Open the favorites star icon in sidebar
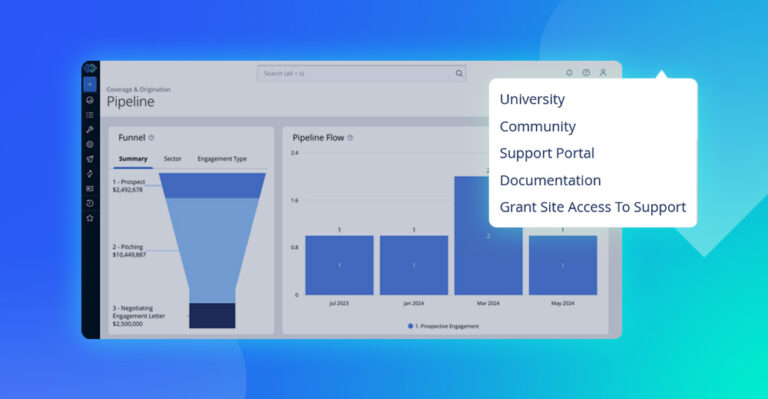768x399 pixels. 90,218
